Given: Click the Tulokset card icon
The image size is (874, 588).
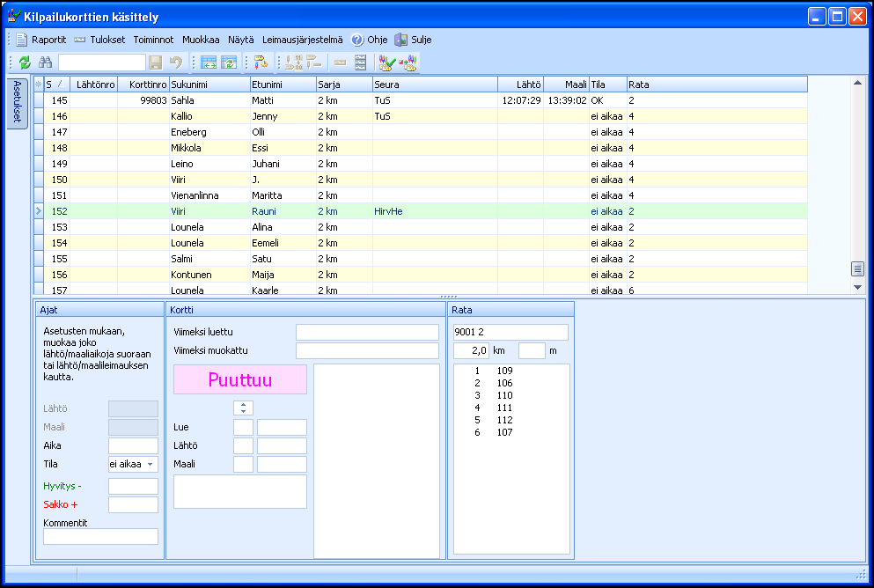Looking at the screenshot, I should tap(80, 40).
